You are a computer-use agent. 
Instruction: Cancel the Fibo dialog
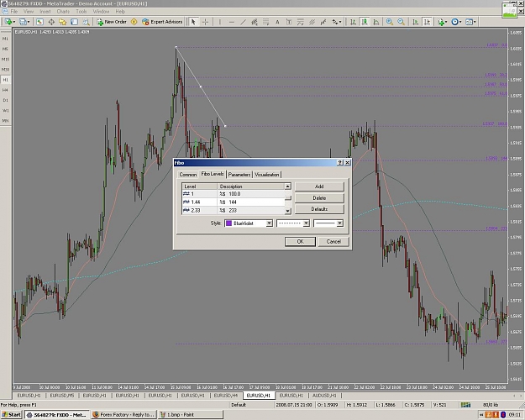pos(333,241)
